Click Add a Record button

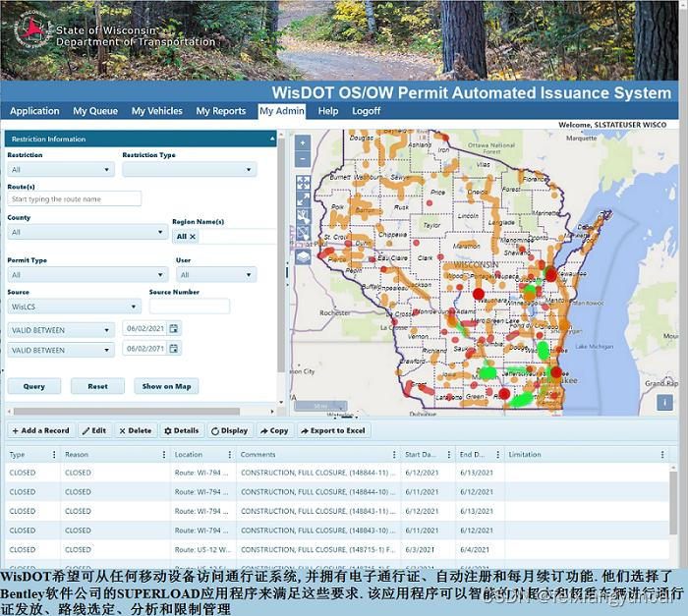(x=40, y=430)
